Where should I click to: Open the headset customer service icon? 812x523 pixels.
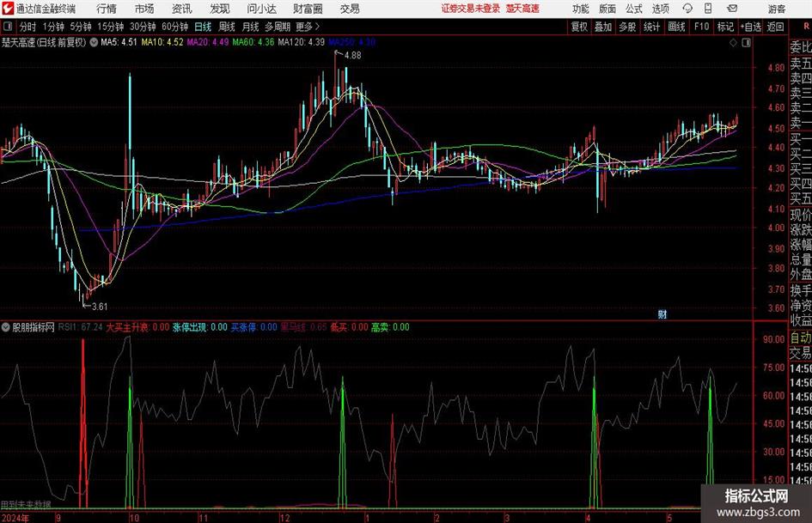coord(687,9)
